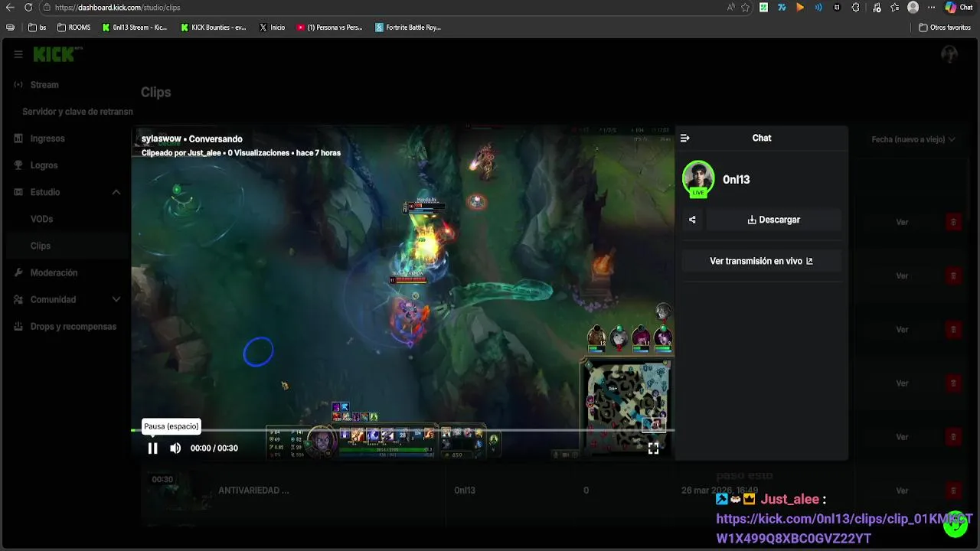The image size is (980, 551).
Task: Delete the ANTIVARIEDAD clip with trash icon
Action: tap(953, 491)
